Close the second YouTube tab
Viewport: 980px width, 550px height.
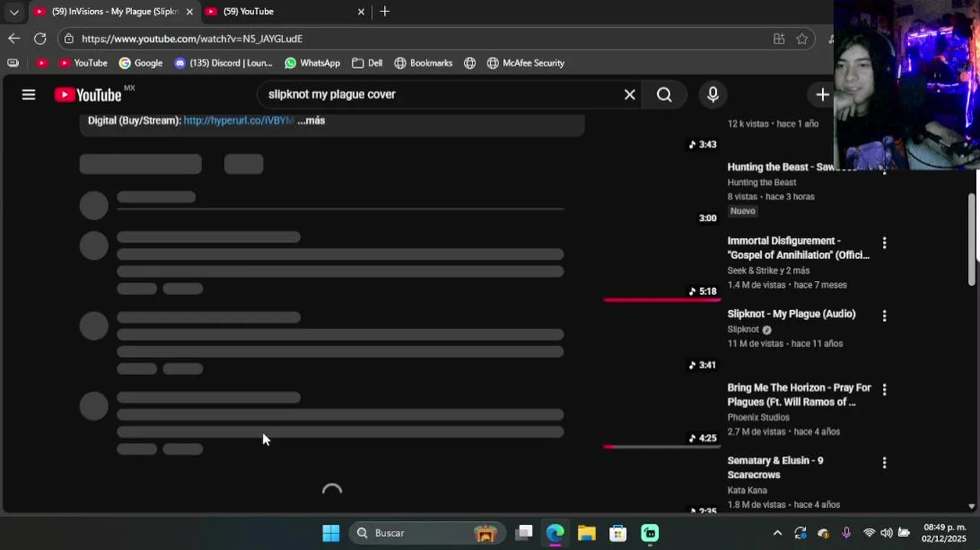[361, 11]
